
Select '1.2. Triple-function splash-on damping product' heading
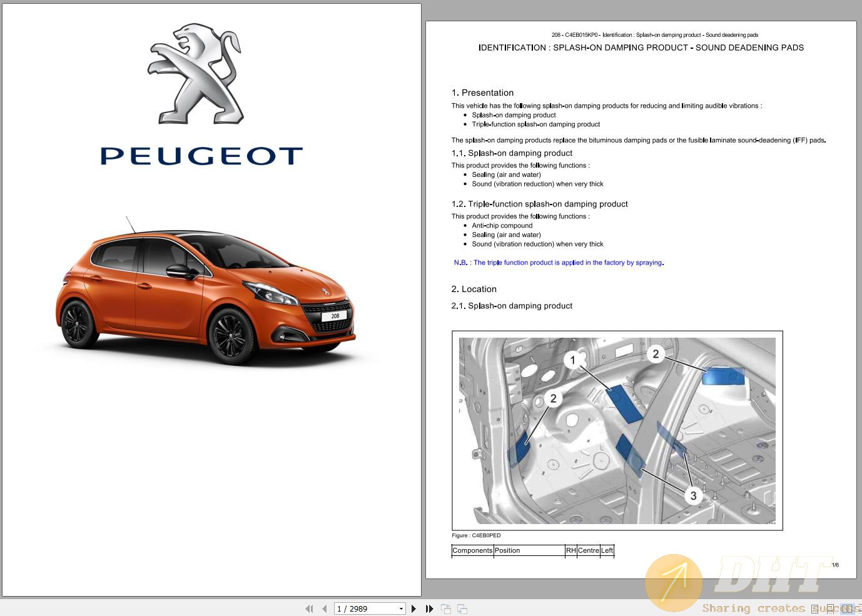(x=539, y=204)
